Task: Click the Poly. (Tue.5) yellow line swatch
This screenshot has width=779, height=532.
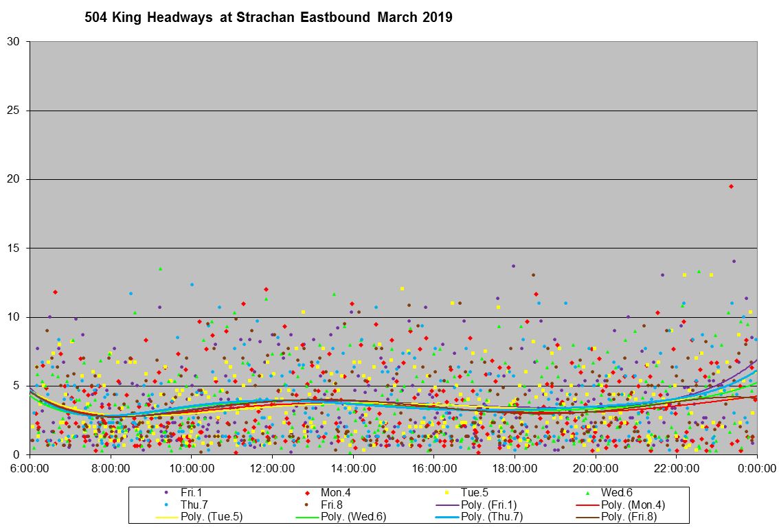Action: tap(168, 517)
